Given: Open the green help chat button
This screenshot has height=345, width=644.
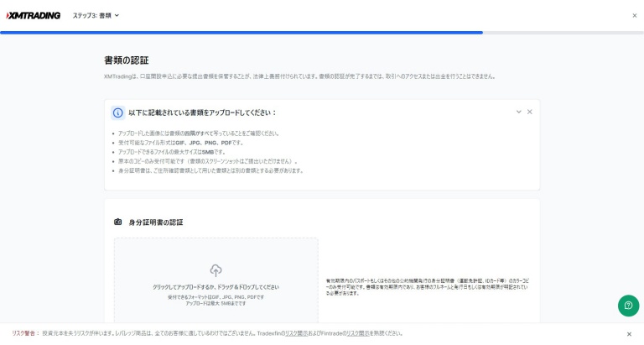Looking at the screenshot, I should [628, 306].
